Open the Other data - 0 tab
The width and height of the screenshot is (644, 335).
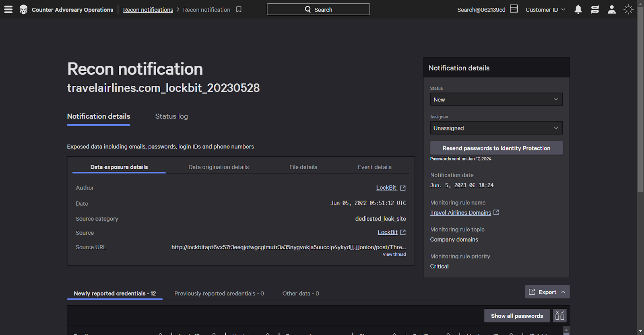(x=301, y=294)
